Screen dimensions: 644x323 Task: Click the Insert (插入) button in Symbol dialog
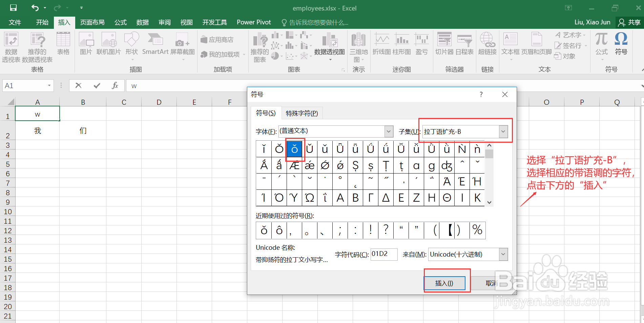point(444,283)
